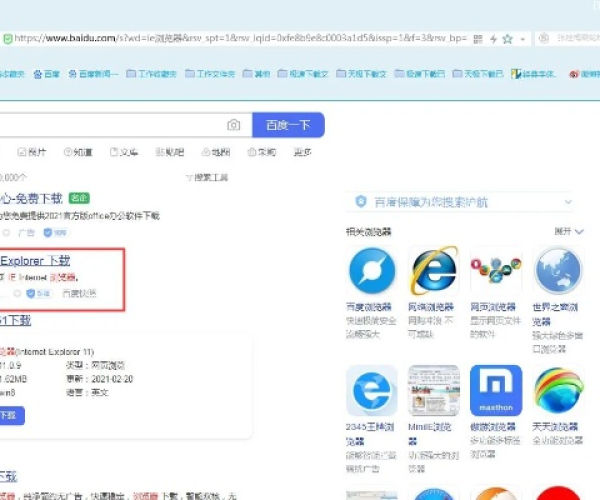Open the underlined 下载 link below the Explorer result
600x500 pixels.
pos(15,320)
